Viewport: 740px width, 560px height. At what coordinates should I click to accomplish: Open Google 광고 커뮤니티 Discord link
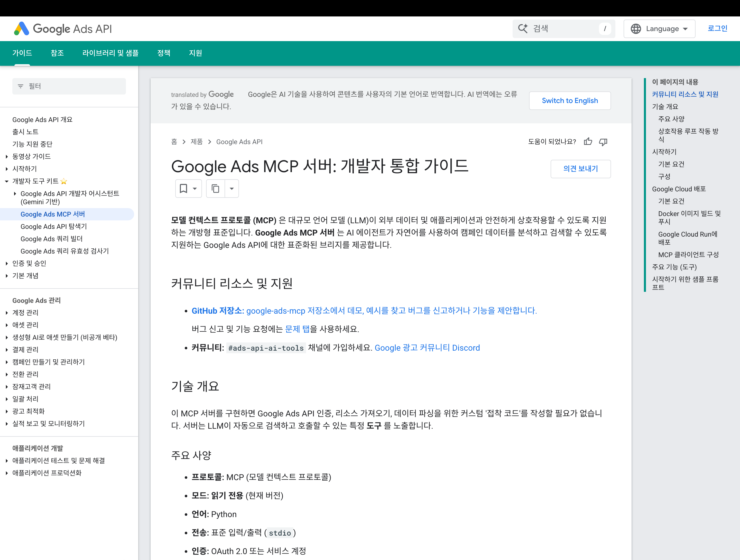427,348
